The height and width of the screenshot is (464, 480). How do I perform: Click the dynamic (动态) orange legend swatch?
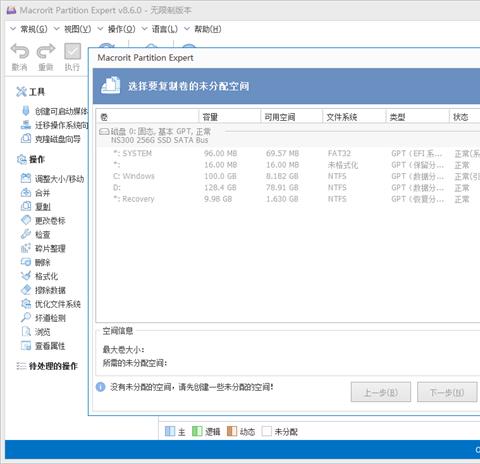tap(232, 431)
